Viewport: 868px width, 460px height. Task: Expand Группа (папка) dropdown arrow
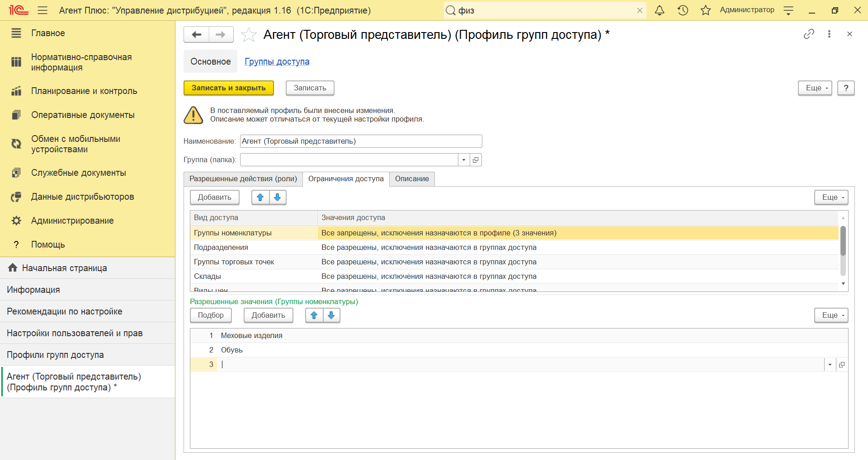coord(464,160)
